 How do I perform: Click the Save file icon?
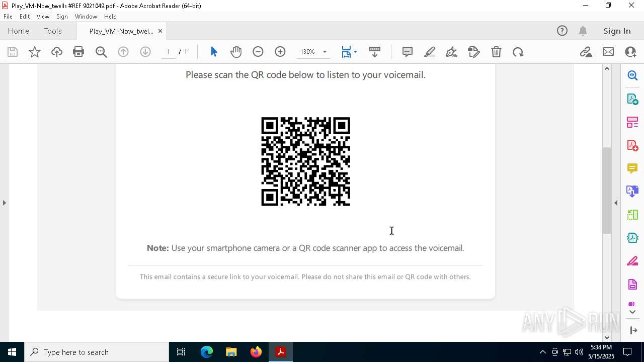point(13,52)
